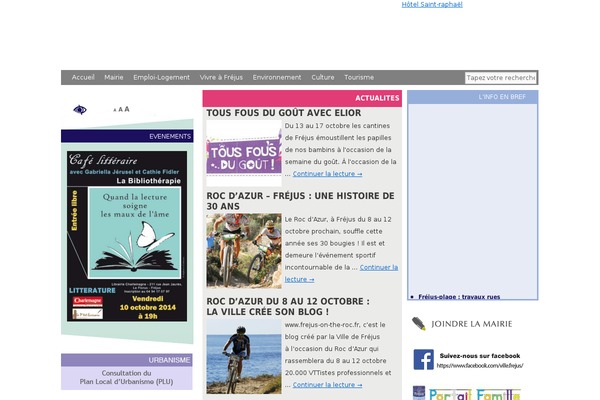The height and width of the screenshot is (400, 600).
Task: Click the Actualités section header
Action: (x=302, y=98)
